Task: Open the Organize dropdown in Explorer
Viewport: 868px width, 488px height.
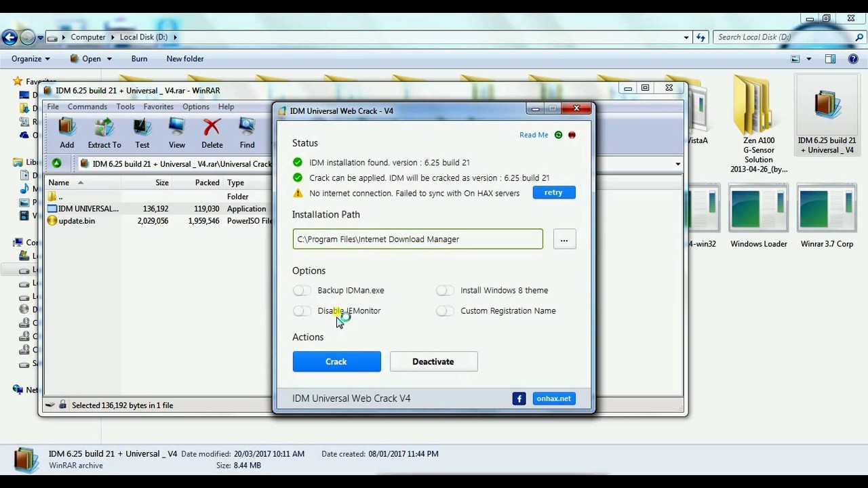Action: point(31,59)
